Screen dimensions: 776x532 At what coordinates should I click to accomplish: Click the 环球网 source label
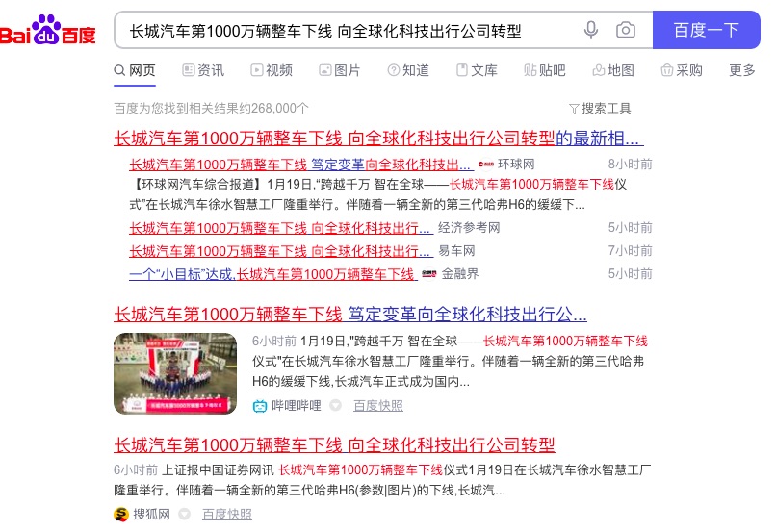coord(516,165)
